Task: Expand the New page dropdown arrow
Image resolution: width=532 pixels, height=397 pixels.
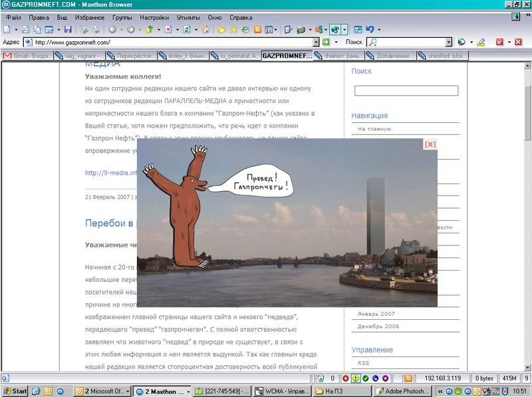Action: tap(15, 30)
